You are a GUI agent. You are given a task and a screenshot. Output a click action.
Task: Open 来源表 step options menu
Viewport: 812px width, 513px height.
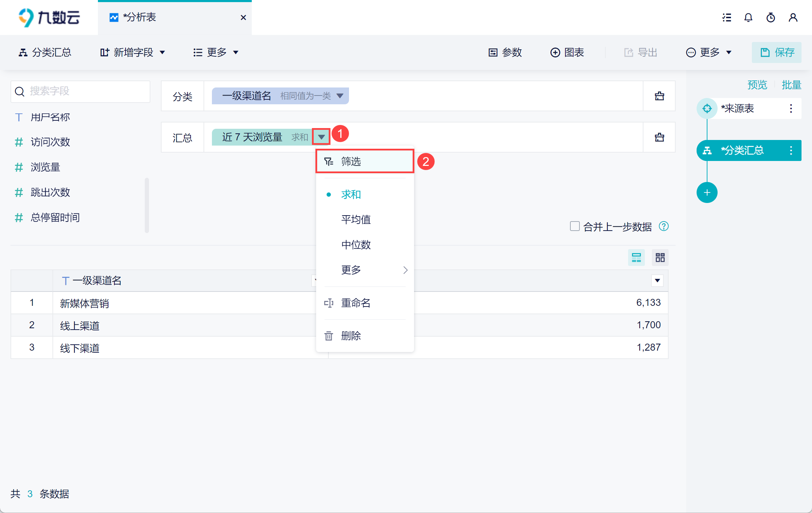tap(791, 108)
